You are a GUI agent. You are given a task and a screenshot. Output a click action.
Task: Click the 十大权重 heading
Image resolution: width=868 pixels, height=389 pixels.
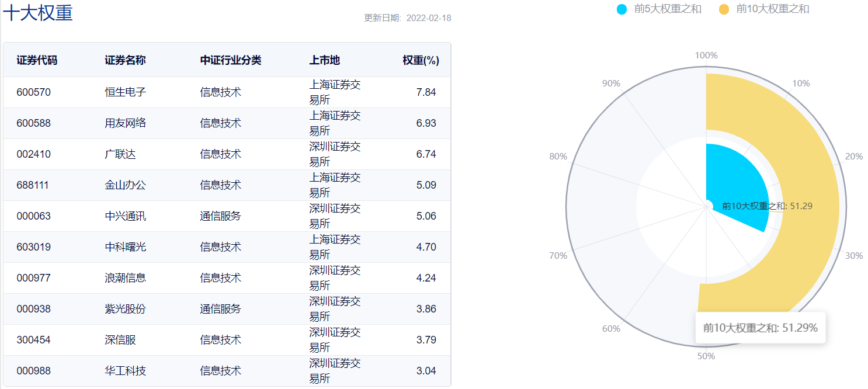click(x=38, y=12)
